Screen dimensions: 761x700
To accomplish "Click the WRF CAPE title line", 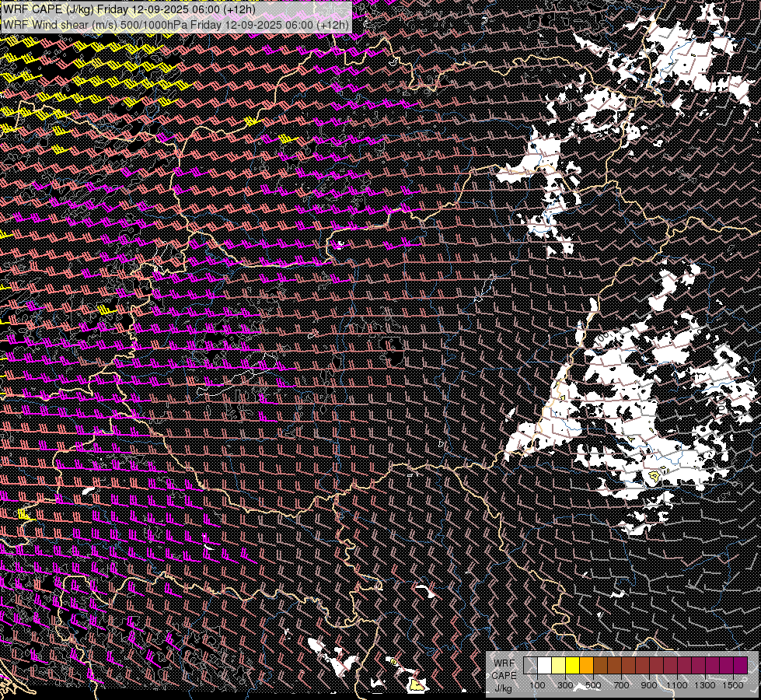I will pos(129,9).
